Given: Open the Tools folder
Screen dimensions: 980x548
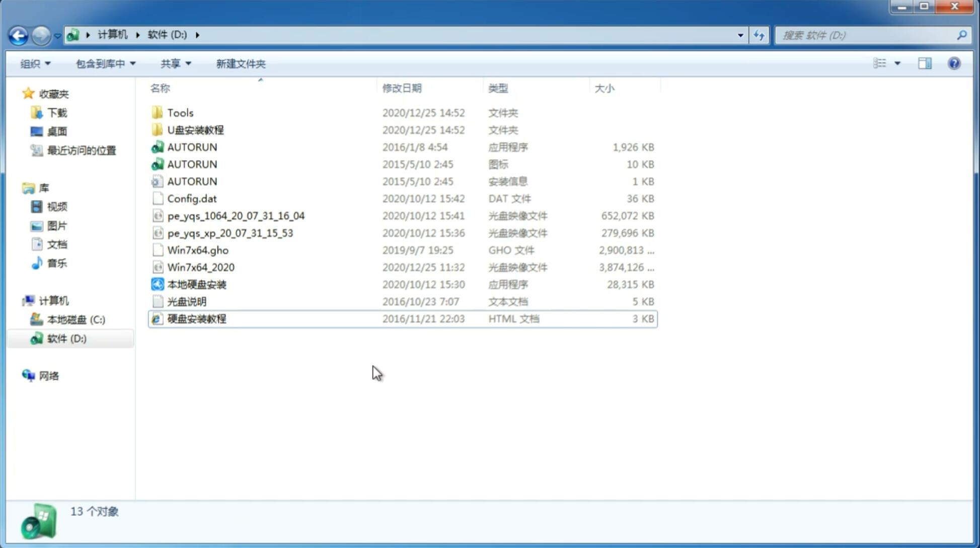Looking at the screenshot, I should point(179,112).
